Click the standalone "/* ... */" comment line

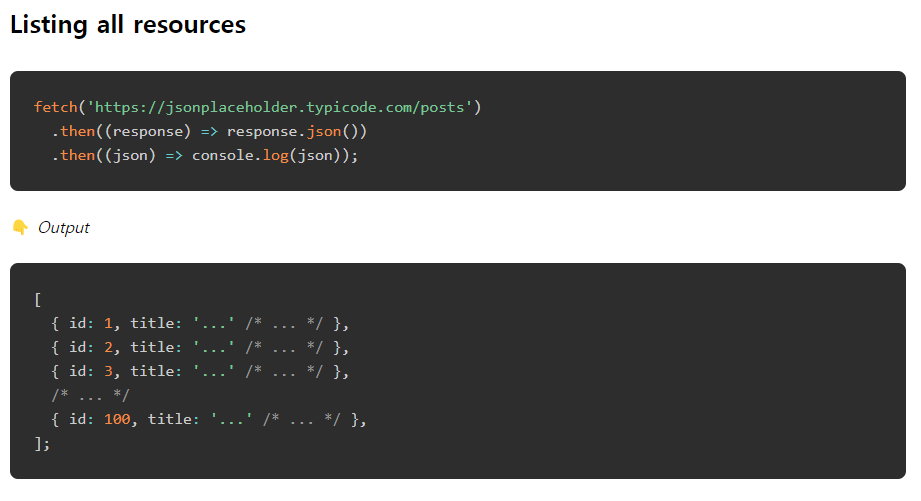point(90,395)
